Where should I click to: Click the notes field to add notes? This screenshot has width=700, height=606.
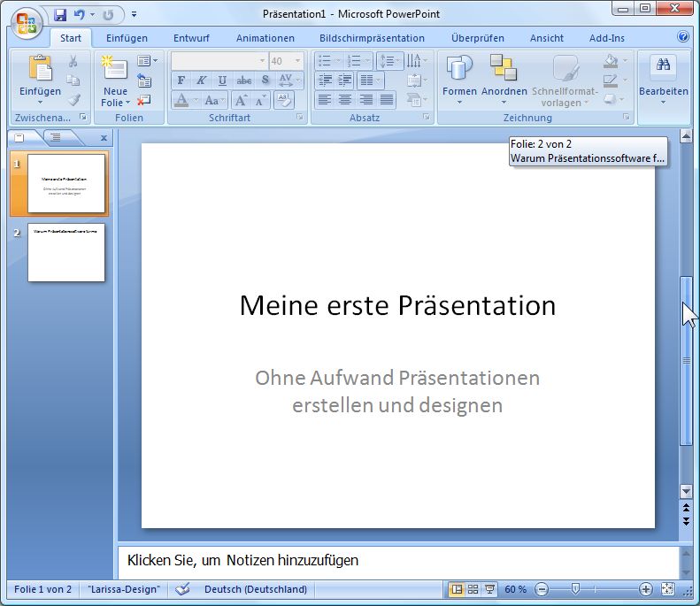(x=398, y=562)
